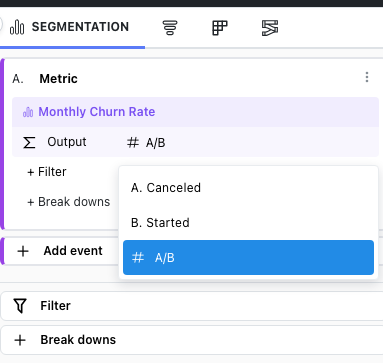
Task: Add a filter inside the Metric card
Action: pyautogui.click(x=47, y=172)
